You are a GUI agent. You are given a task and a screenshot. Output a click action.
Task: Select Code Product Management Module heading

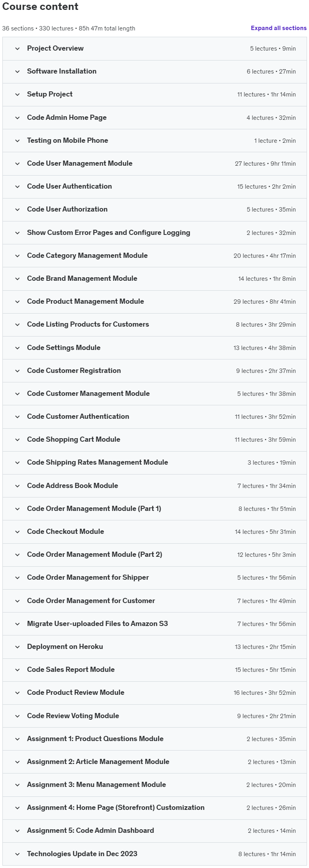[85, 301]
